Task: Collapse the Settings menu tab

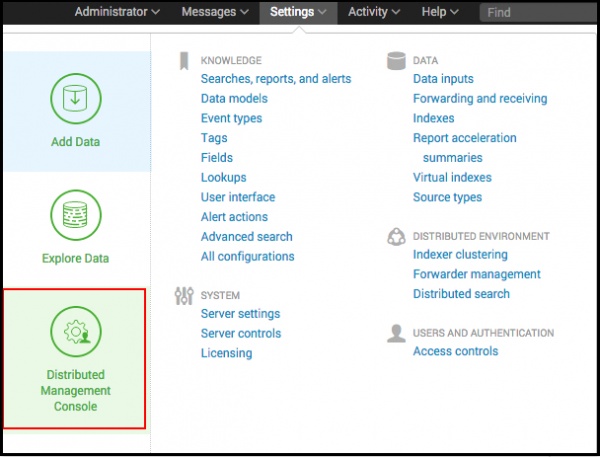Action: click(x=298, y=13)
